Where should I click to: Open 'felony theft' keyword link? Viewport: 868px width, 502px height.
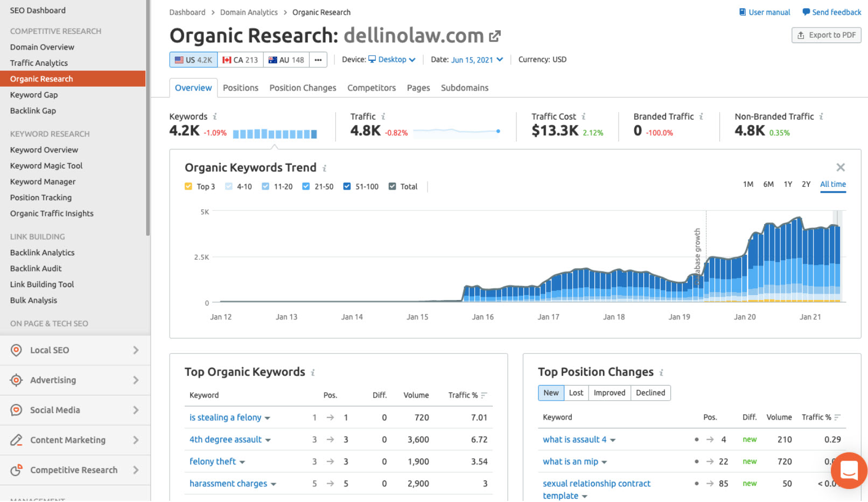[213, 462]
